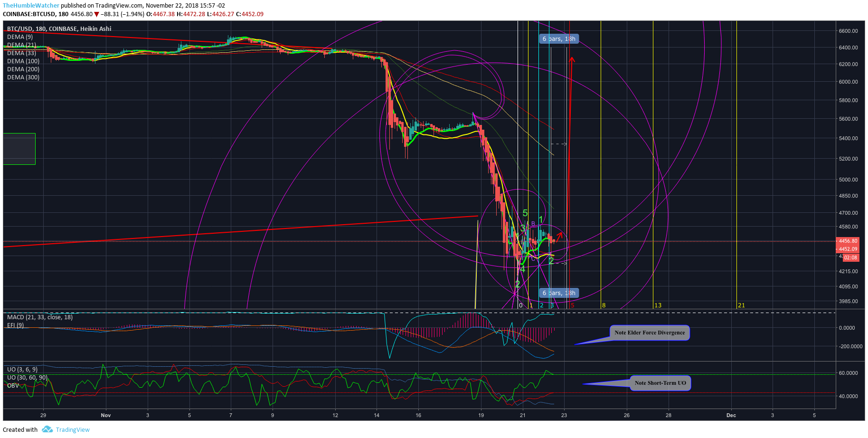868x438 pixels.
Task: Click the red 4456.80 current price tag
Action: [848, 241]
